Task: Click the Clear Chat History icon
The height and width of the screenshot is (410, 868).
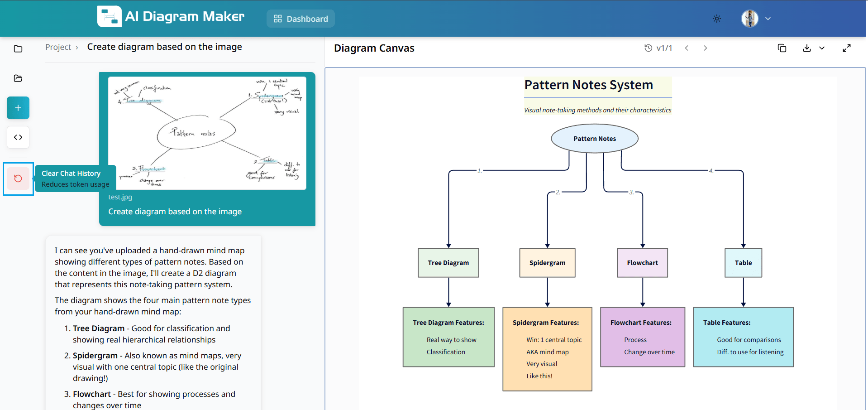Action: (18, 178)
